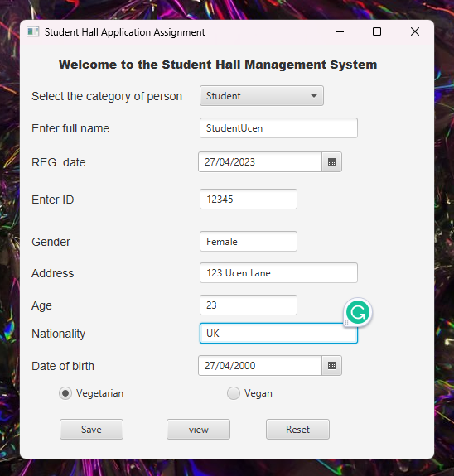This screenshot has height=476, width=454.
Task: Click the Nationality field containing UK
Action: pos(278,334)
